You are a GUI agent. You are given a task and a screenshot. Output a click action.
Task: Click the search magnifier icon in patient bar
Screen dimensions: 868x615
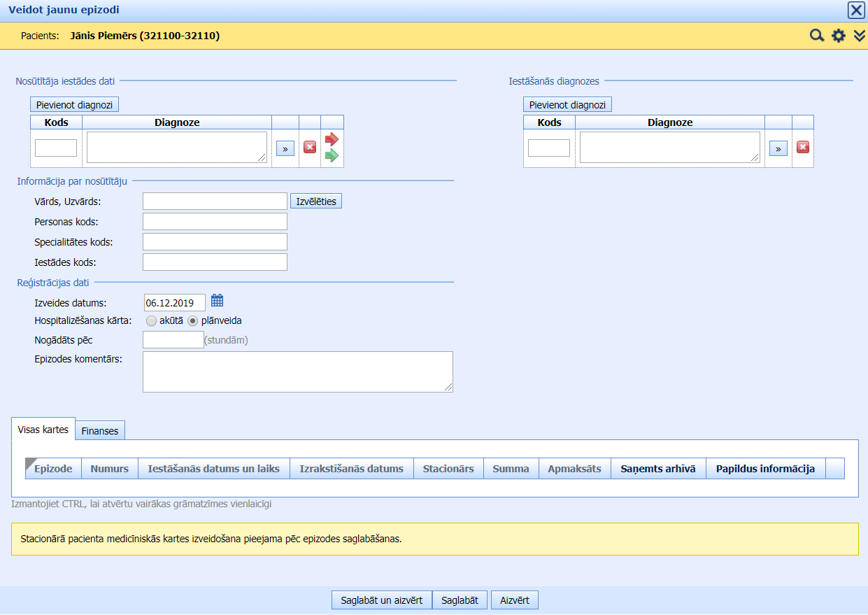tap(816, 36)
